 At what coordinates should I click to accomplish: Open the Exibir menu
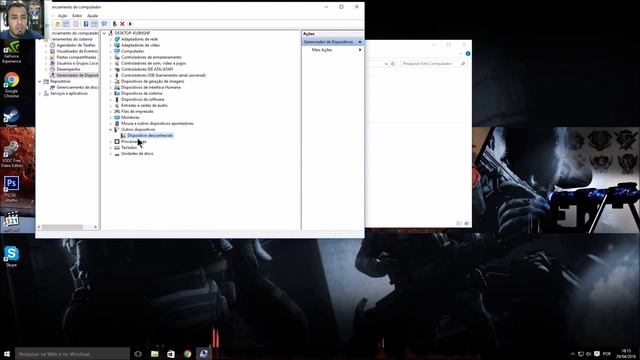(77, 16)
